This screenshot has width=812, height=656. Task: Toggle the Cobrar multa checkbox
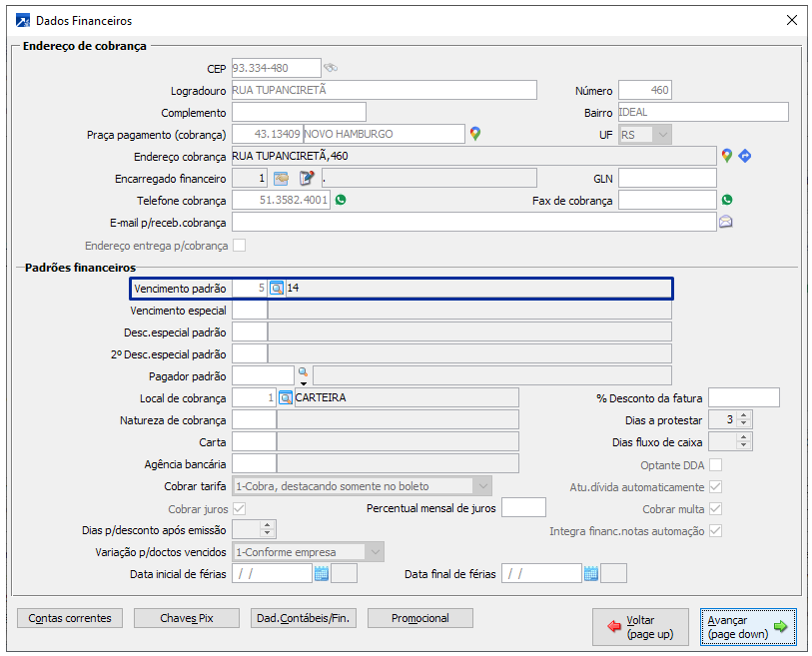pyautogui.click(x=715, y=509)
